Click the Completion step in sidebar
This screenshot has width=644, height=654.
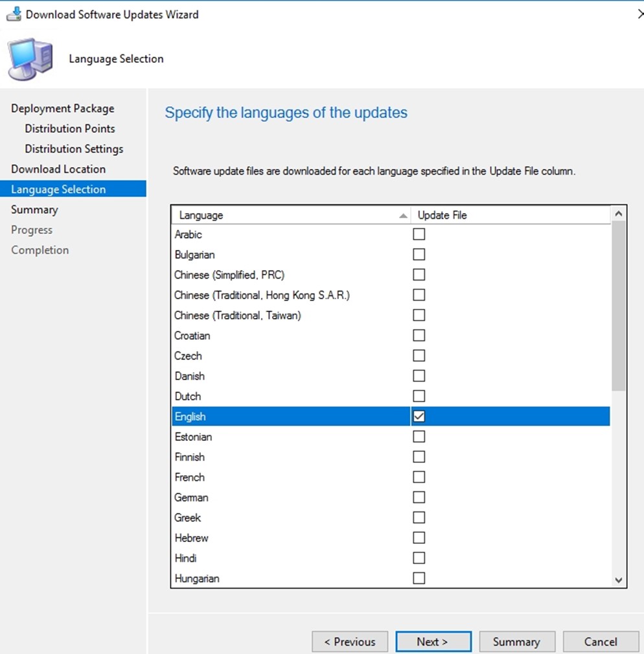point(40,250)
